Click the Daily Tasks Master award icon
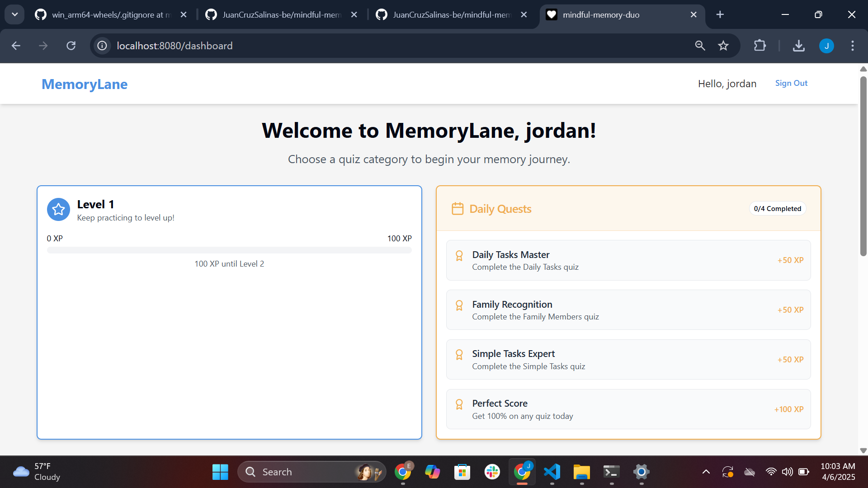Image resolution: width=868 pixels, height=488 pixels. coord(459,256)
